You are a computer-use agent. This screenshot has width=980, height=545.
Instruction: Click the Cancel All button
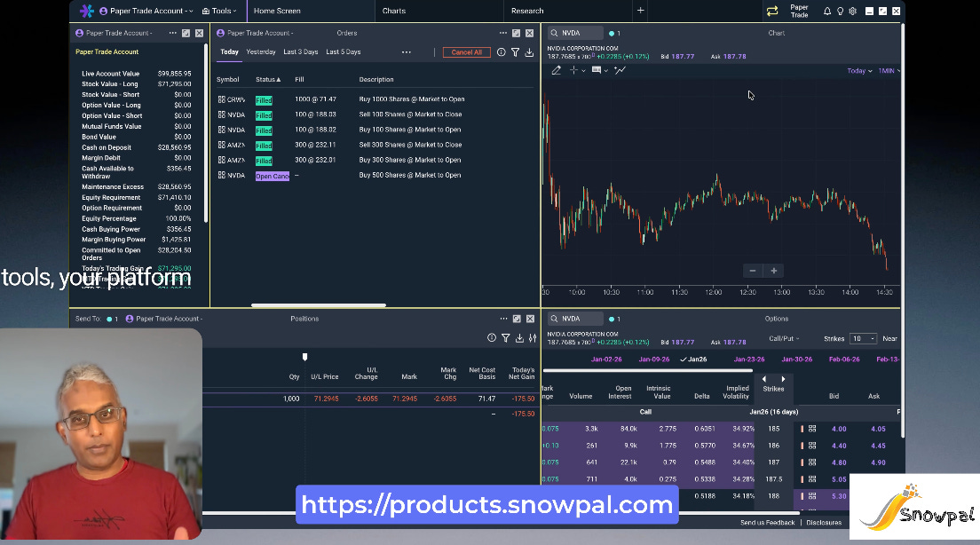(466, 52)
